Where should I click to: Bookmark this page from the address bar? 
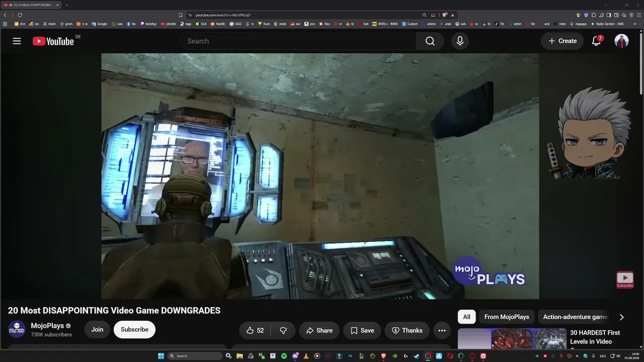181,15
